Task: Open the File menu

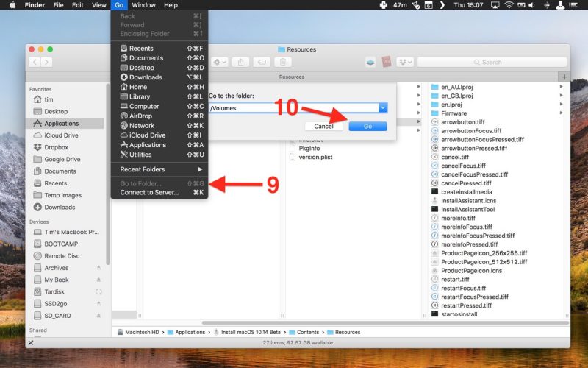Action: [58, 5]
